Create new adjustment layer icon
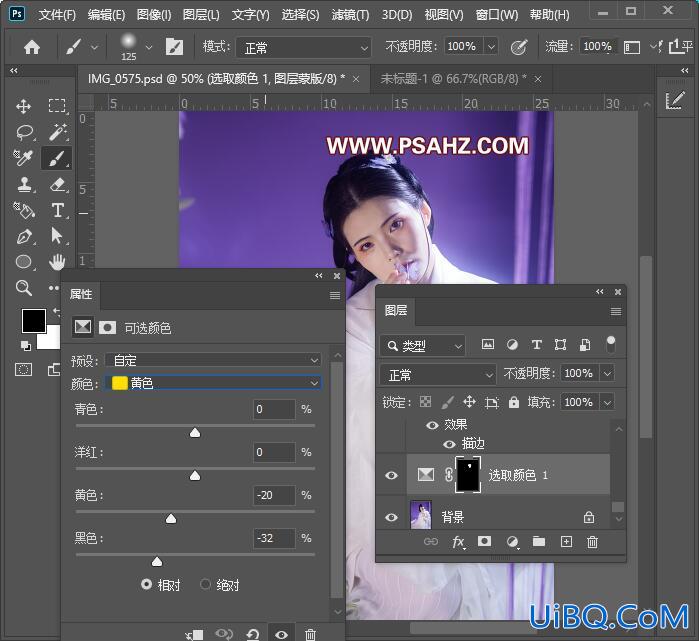The image size is (699, 641). pos(513,542)
